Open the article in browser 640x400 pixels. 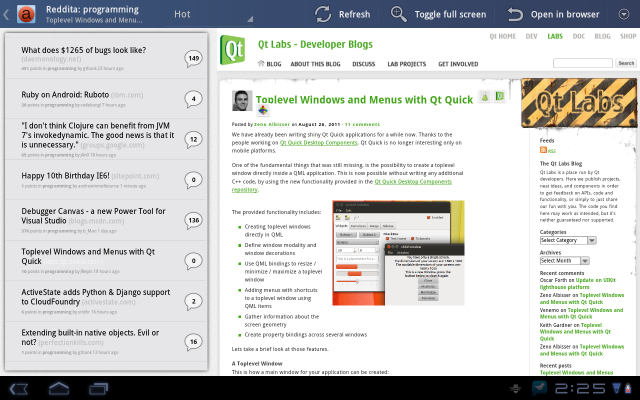point(553,14)
